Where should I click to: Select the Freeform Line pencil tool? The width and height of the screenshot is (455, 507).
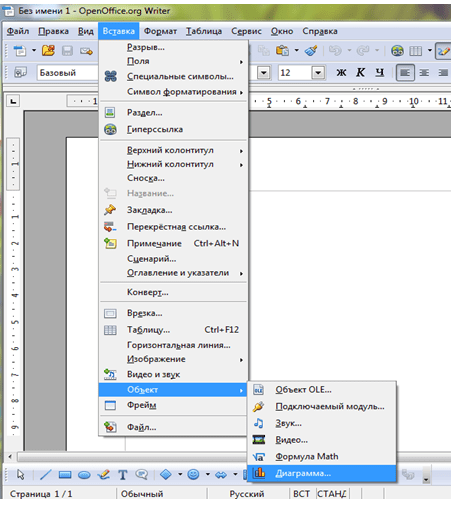[104, 475]
